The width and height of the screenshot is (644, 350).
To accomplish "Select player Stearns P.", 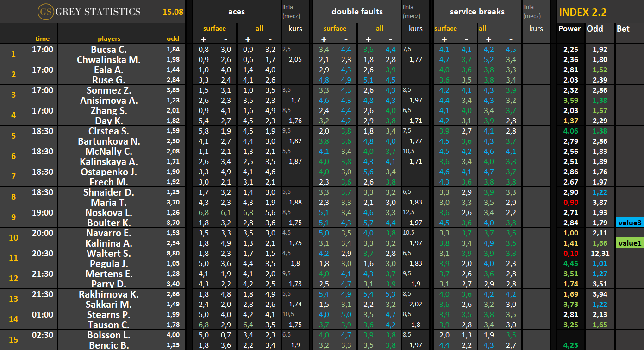I will [109, 315].
